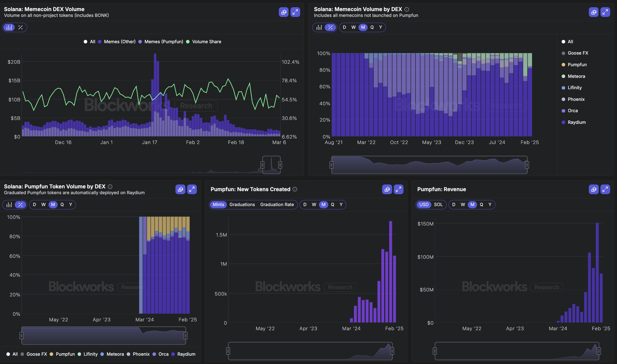Switch Memecoin Volume by DEX to bar view
Screen dimensions: 617x364
pyautogui.click(x=319, y=27)
